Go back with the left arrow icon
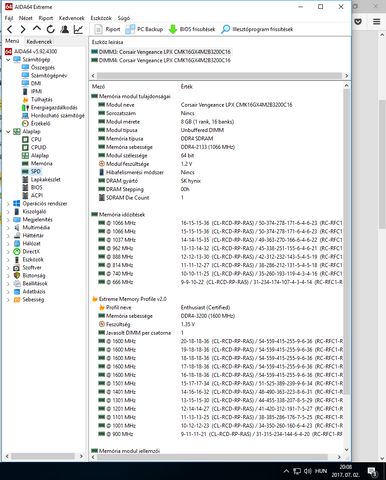Viewport: 386px width, 480px height. coord(10,29)
